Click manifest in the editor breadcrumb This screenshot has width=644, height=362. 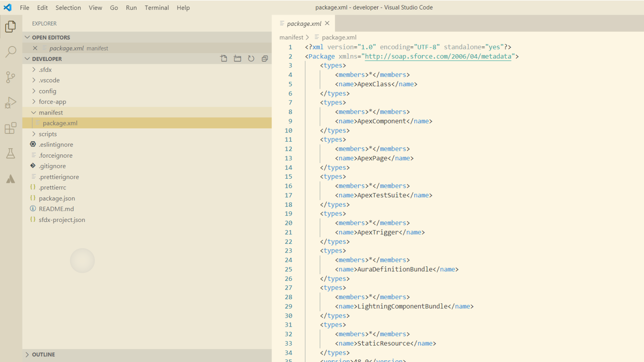pyautogui.click(x=291, y=37)
